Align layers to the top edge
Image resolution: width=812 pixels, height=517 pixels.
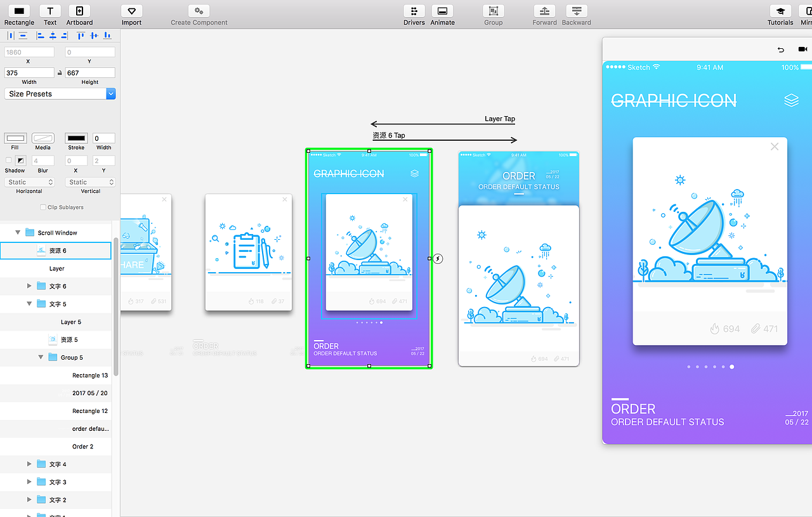pos(81,36)
